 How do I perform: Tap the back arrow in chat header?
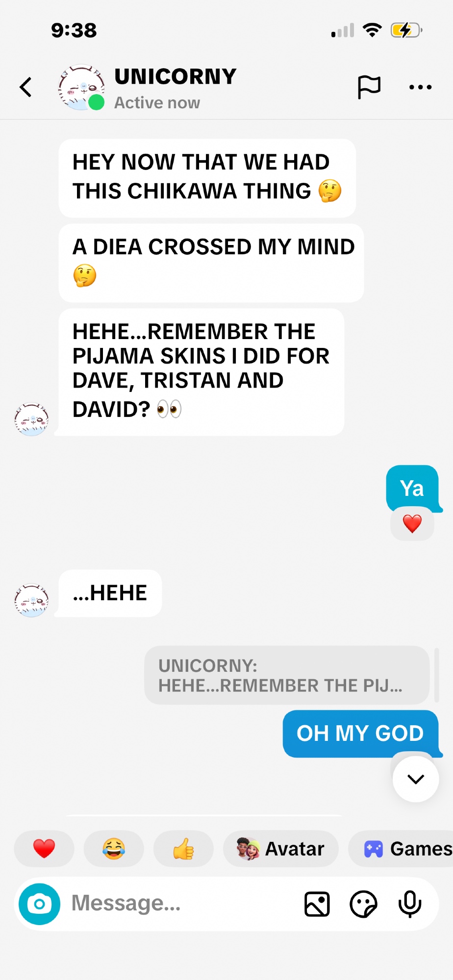tap(26, 87)
